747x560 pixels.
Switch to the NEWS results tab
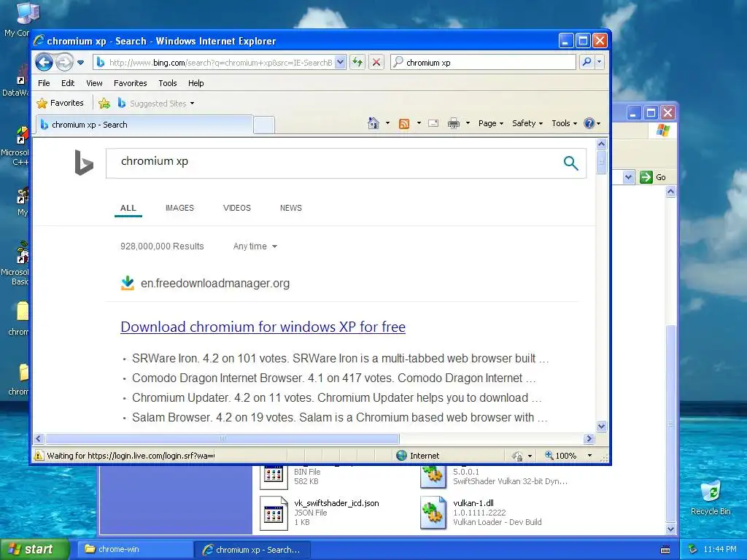[290, 208]
